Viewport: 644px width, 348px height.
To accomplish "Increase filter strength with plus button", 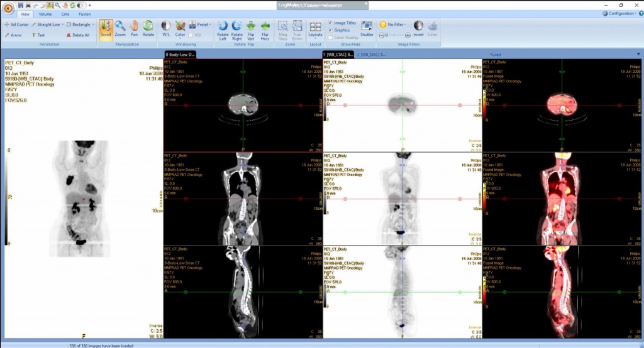I will [408, 35].
